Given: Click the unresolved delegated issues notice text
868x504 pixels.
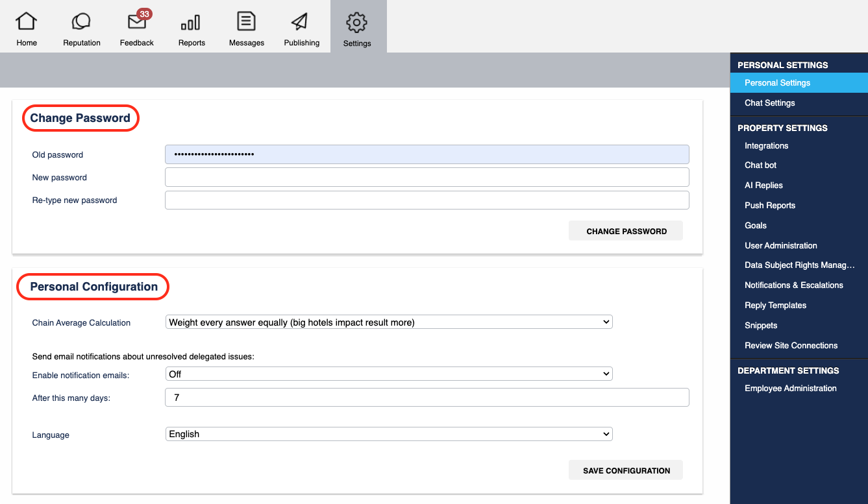Looking at the screenshot, I should (143, 356).
